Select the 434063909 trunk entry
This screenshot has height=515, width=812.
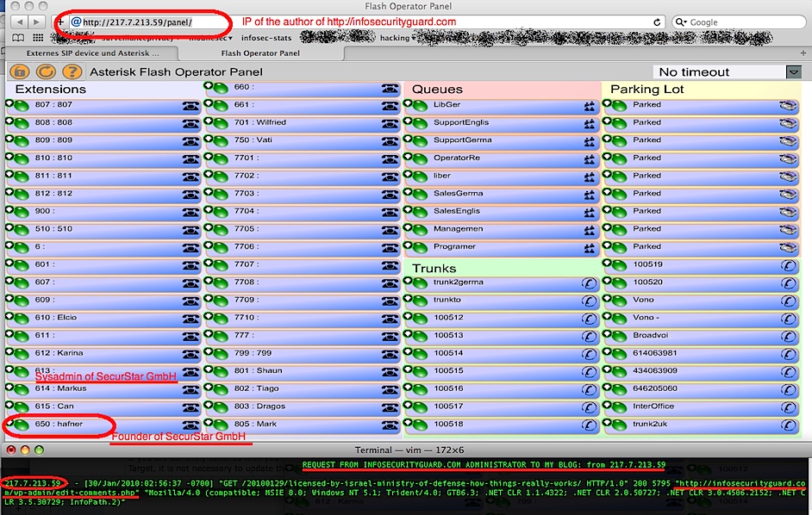click(x=701, y=372)
